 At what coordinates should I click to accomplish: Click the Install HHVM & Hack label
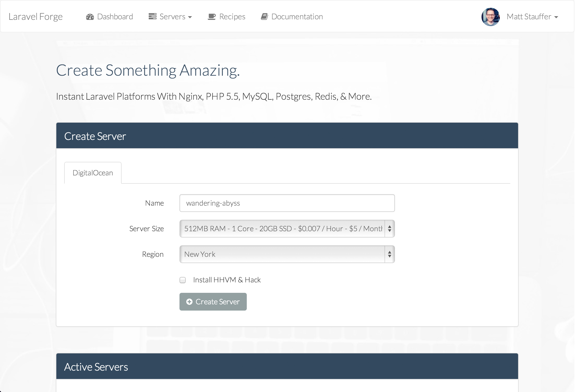[x=227, y=280]
